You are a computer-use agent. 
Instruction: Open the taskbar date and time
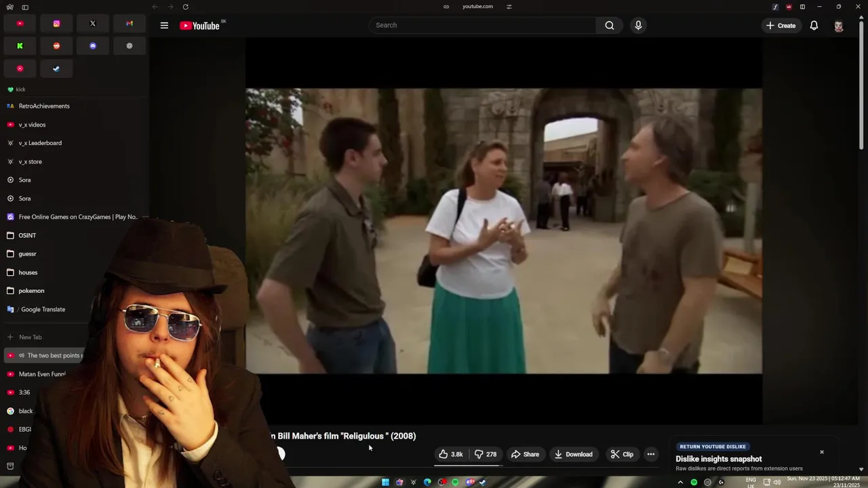(x=823, y=481)
